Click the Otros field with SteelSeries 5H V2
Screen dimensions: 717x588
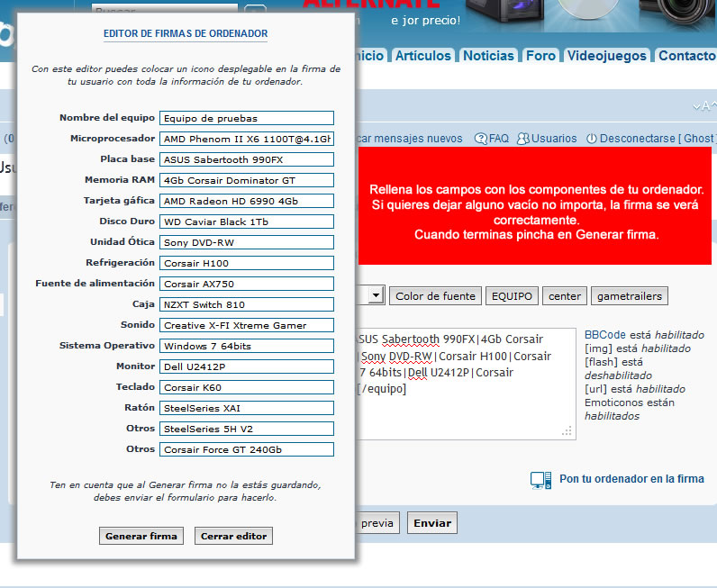(247, 429)
